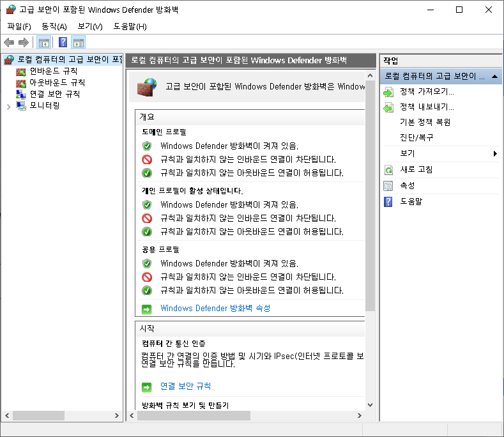504x437 pixels.
Task: Click the center pane scroll down arrow
Action: point(370,405)
